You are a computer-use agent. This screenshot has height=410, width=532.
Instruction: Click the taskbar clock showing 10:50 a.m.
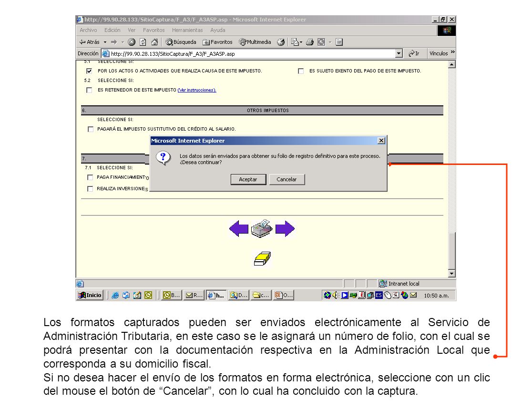click(436, 296)
